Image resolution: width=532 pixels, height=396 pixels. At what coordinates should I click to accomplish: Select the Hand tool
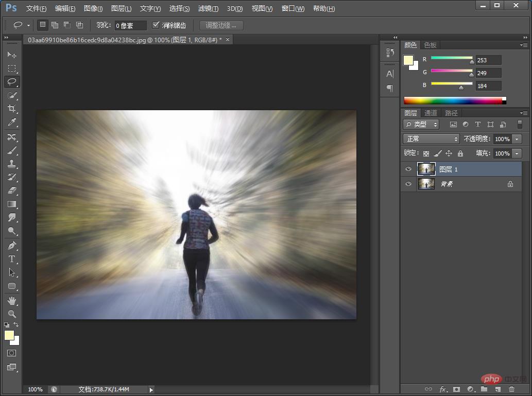tap(12, 300)
